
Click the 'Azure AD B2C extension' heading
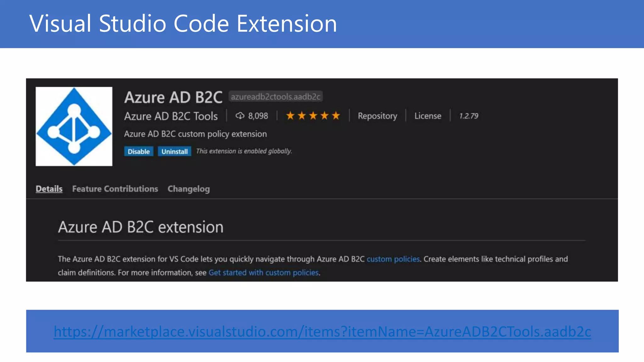tap(141, 227)
